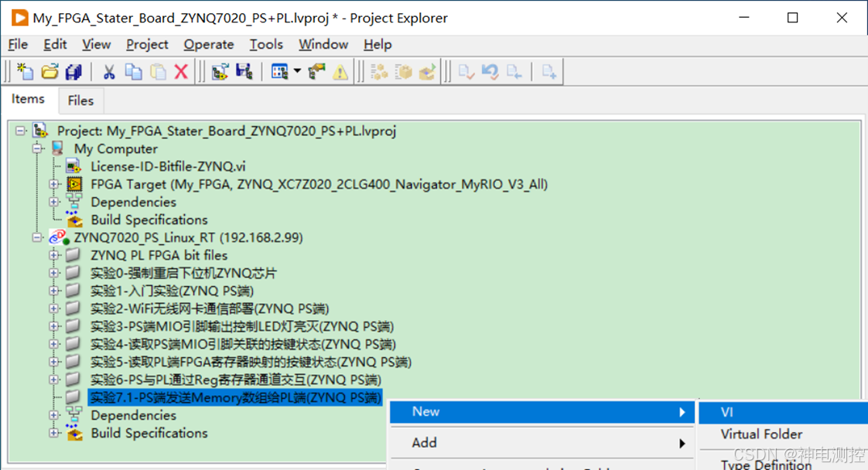Click the Copy toolbar icon
The image size is (868, 470).
click(x=133, y=71)
